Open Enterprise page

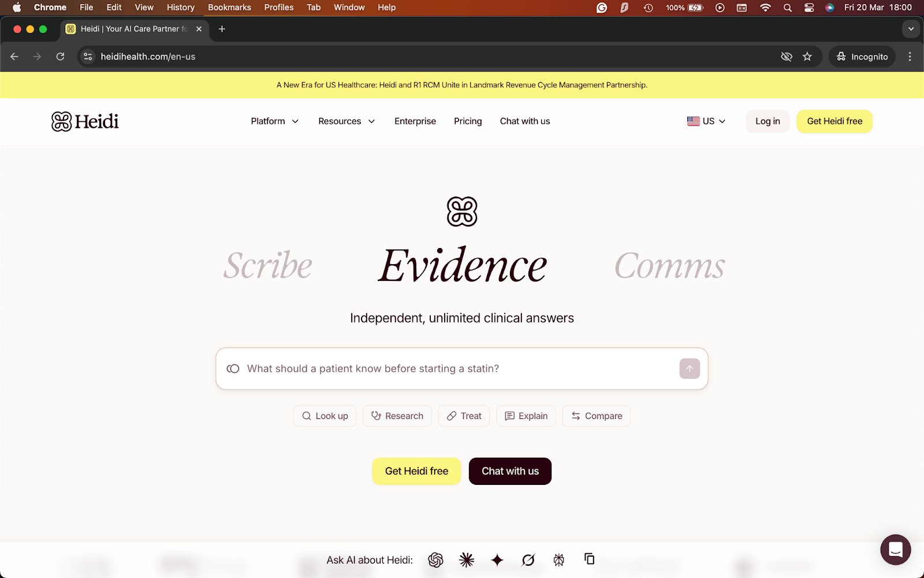coord(415,121)
